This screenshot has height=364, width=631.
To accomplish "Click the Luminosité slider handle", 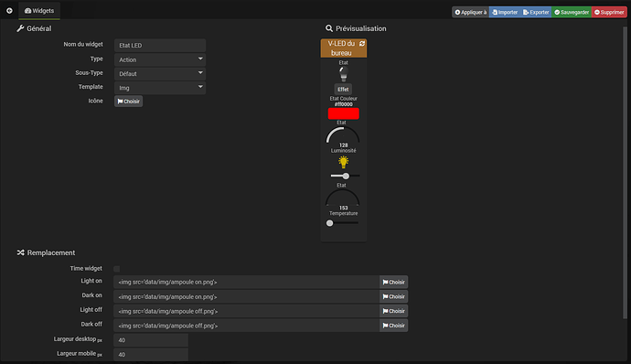I will 346,176.
